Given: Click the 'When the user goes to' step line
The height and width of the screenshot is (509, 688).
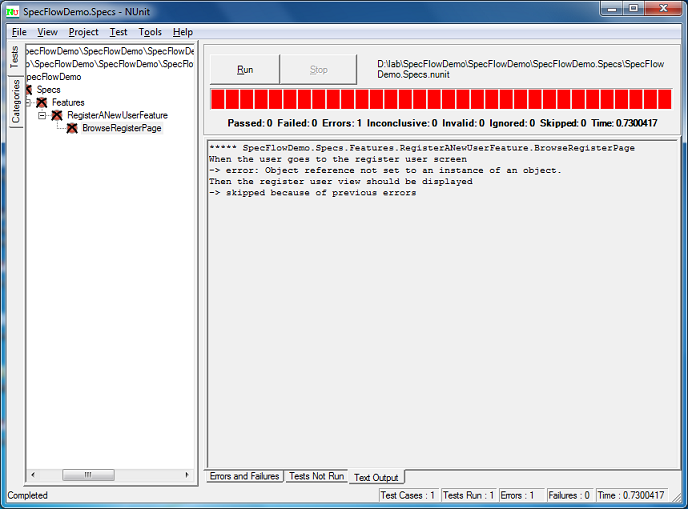Looking at the screenshot, I should coord(338,159).
